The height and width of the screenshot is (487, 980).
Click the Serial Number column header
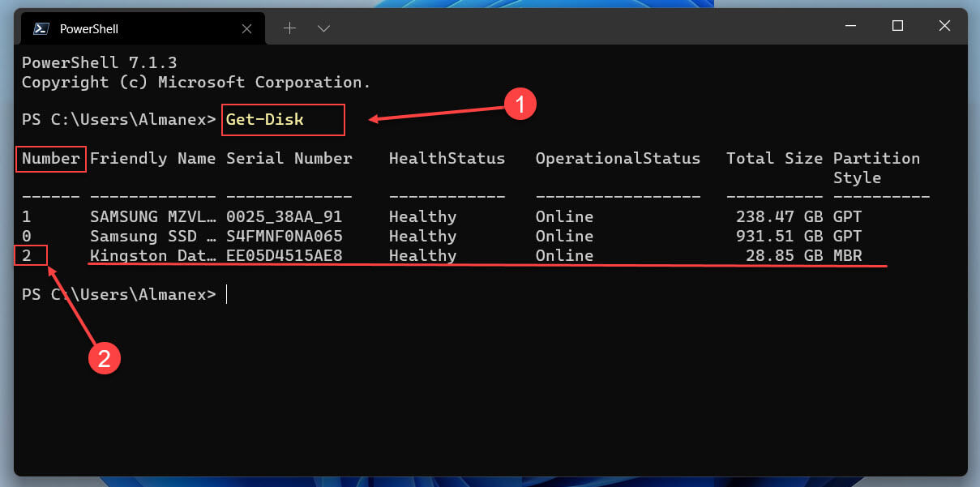(289, 158)
